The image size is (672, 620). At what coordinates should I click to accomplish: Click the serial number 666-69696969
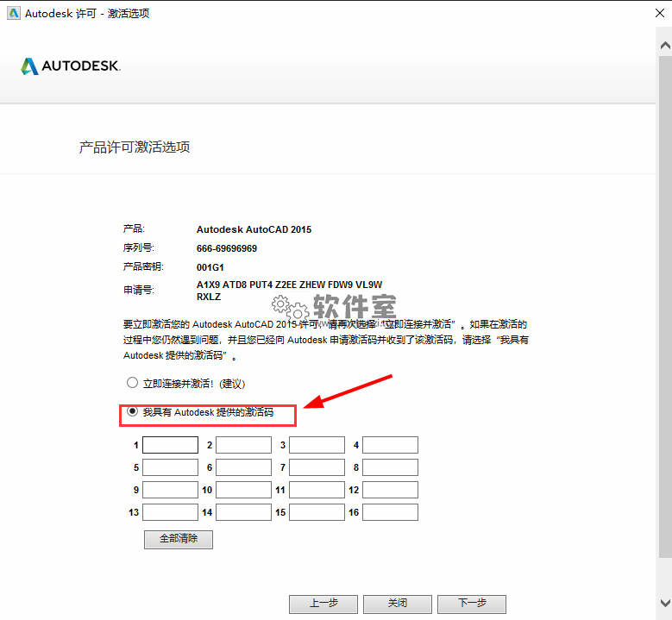pos(227,248)
